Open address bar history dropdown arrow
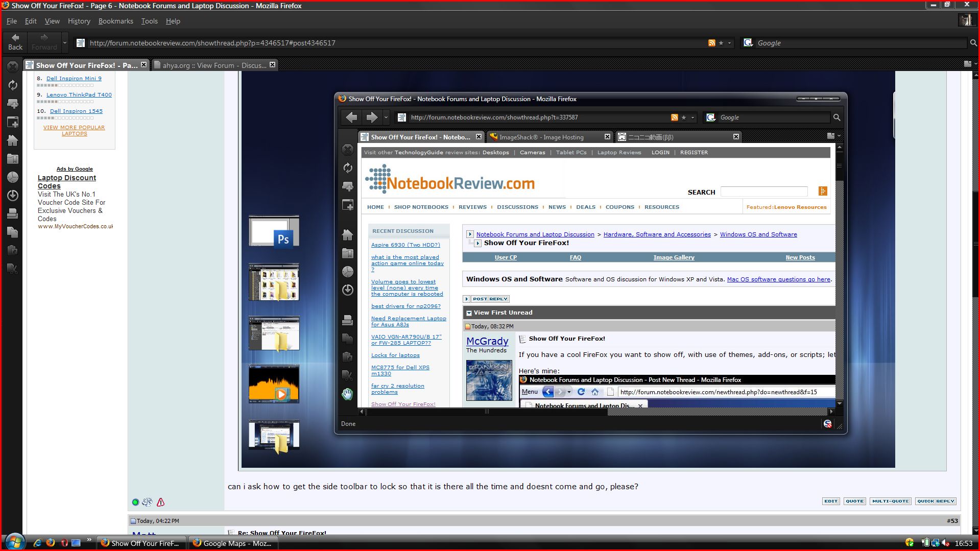980x551 pixels. 729,43
